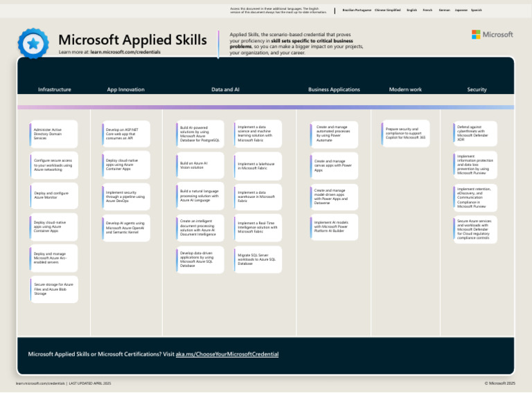Select the Brazilian Portuguese language link
The image size is (532, 393).
pyautogui.click(x=357, y=10)
